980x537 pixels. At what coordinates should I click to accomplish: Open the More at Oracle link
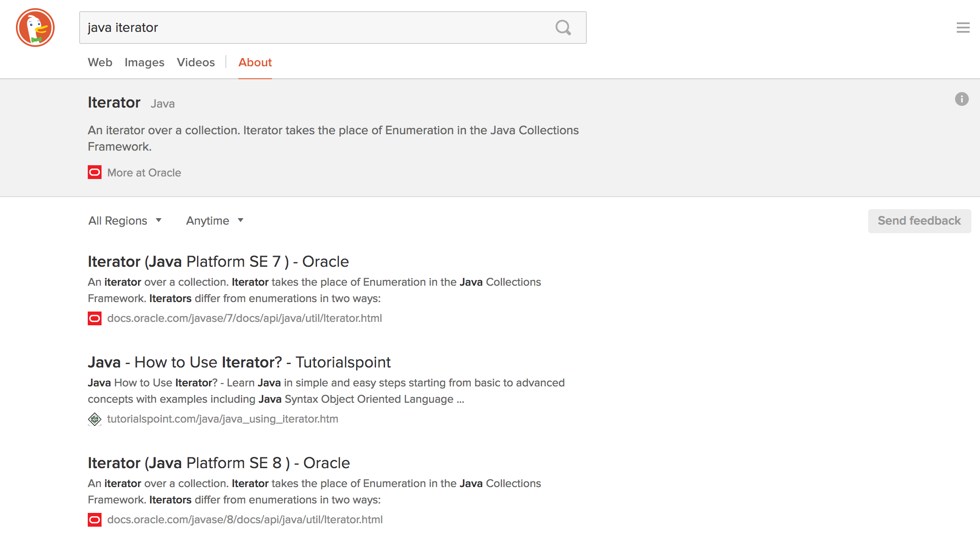(x=144, y=173)
